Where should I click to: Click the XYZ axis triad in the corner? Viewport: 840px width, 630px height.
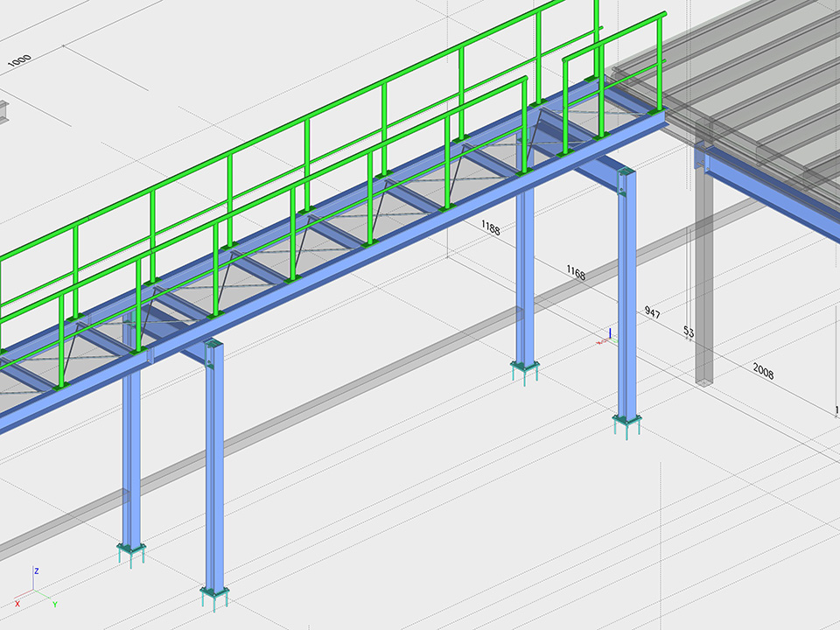pos(35,588)
